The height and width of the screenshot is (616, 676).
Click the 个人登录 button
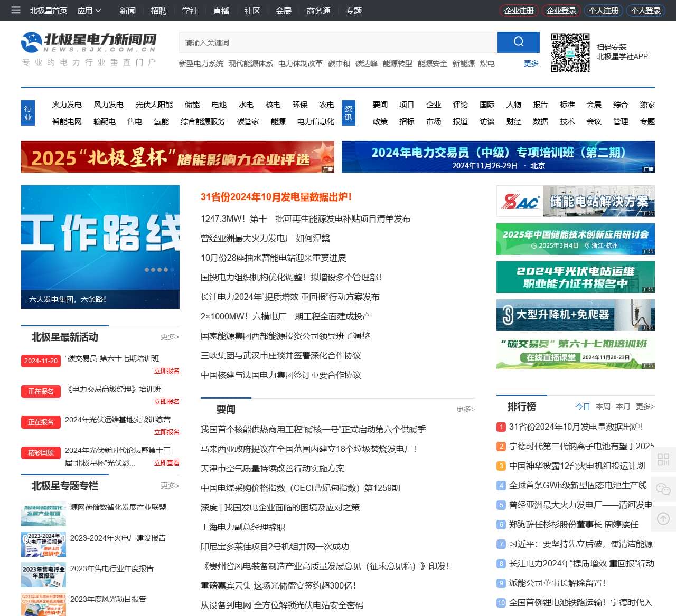pyautogui.click(x=645, y=11)
